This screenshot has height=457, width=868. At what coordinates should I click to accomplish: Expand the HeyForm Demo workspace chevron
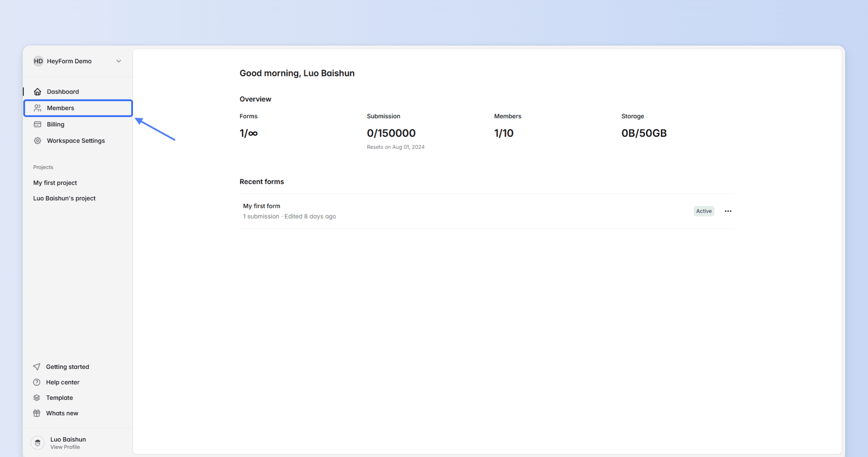[119, 61]
